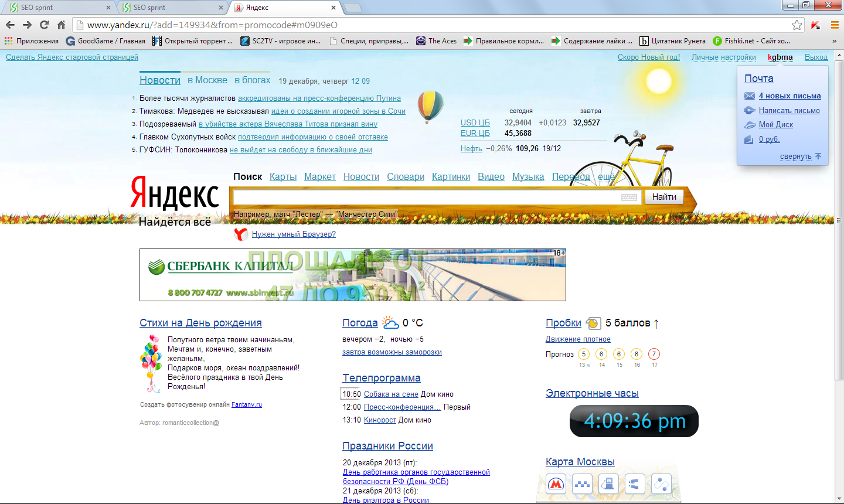The height and width of the screenshot is (504, 844).
Task: Open the browser home page icon
Action: click(61, 25)
